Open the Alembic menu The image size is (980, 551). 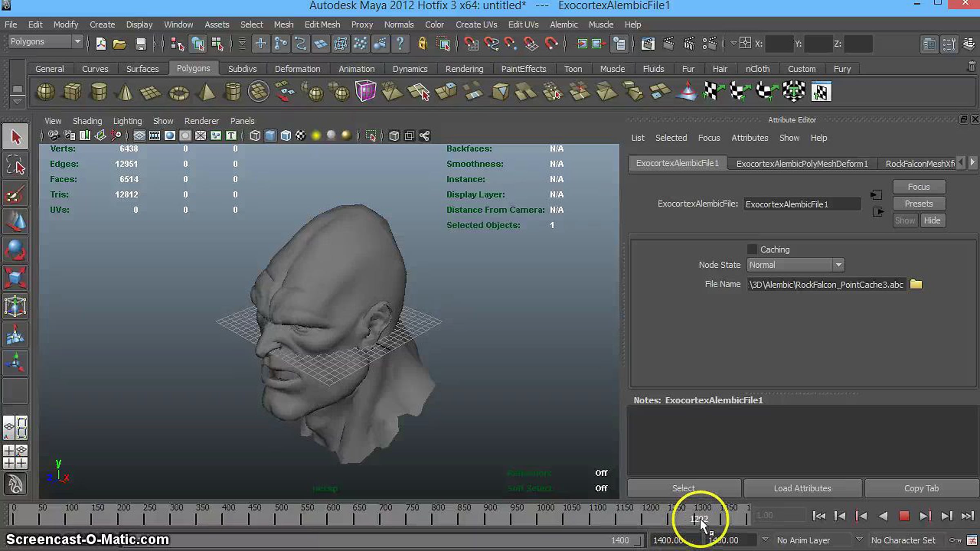(x=563, y=24)
